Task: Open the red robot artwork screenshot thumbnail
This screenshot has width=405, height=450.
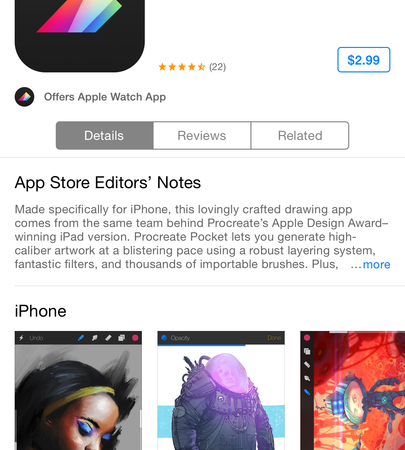Action: point(353,390)
